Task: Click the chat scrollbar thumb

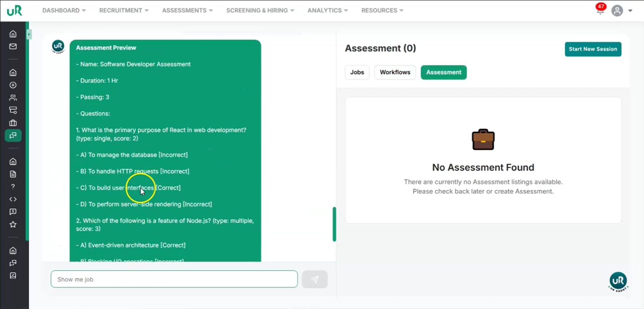Action: click(334, 224)
